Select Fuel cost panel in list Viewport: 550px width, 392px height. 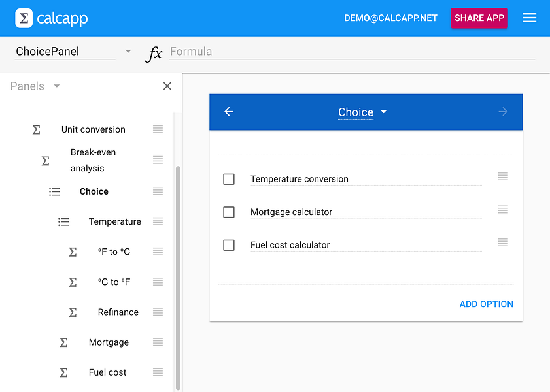tap(107, 372)
